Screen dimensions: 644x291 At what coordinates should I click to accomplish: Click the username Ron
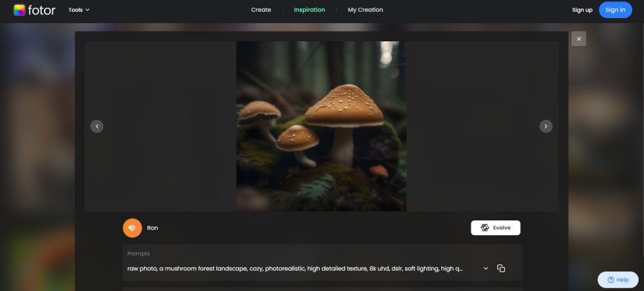pos(152,228)
